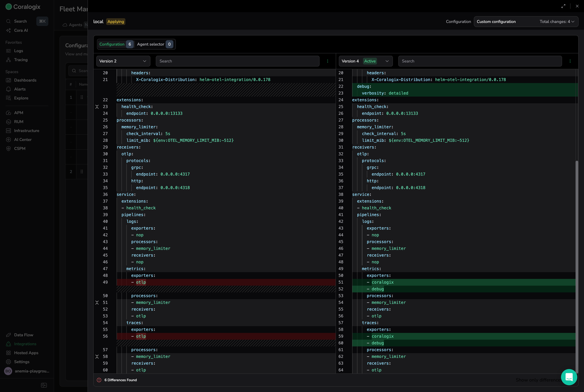The width and height of the screenshot is (584, 392).
Task: Open the Version 4 Active dropdown
Action: click(x=365, y=61)
